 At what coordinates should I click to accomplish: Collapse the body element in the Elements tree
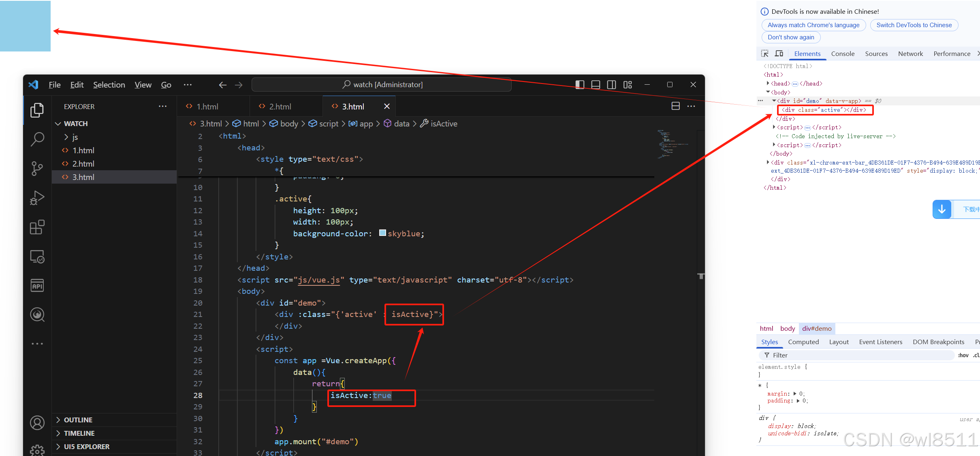pos(768,92)
